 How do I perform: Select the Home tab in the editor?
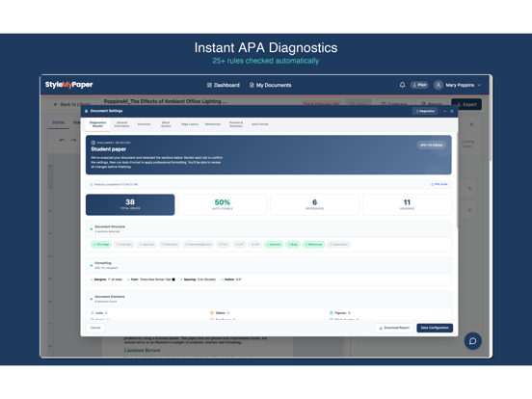[59, 122]
